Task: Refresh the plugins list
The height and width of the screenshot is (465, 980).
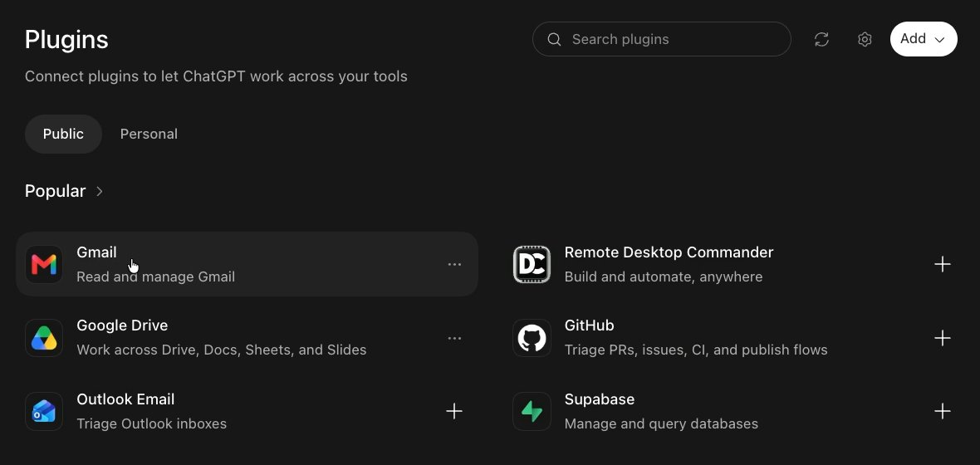Action: tap(821, 39)
